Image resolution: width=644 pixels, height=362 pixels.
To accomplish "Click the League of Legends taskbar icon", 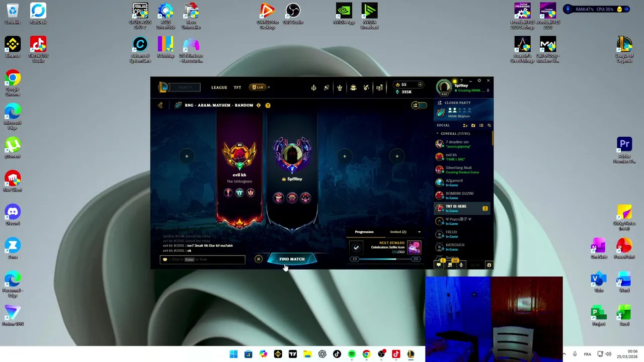I will (x=411, y=354).
